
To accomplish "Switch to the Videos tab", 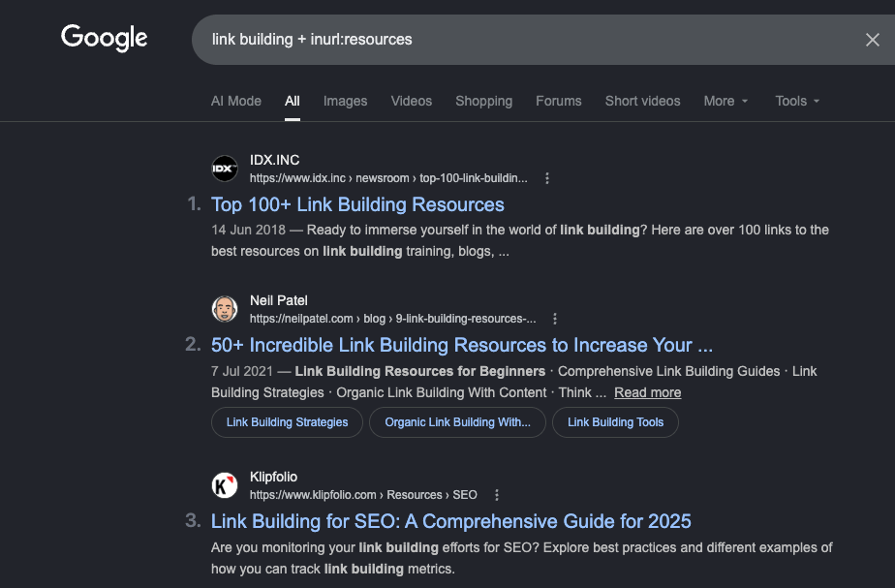I will (412, 101).
